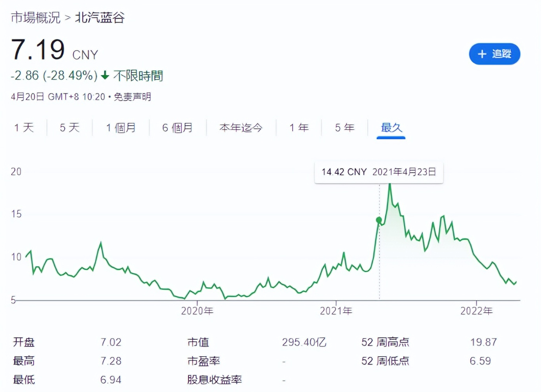Click the -2.86 (-28.49%) change value
The image size is (541, 392).
coord(54,75)
